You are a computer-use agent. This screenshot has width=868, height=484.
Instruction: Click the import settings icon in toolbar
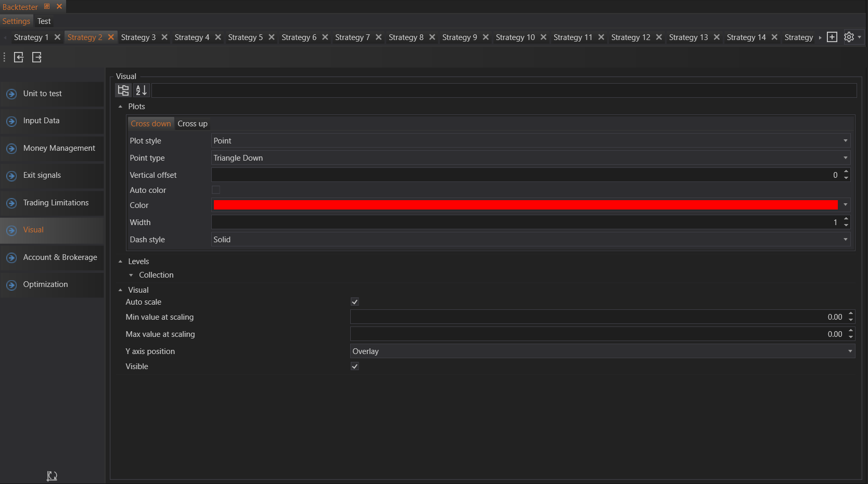pyautogui.click(x=19, y=57)
